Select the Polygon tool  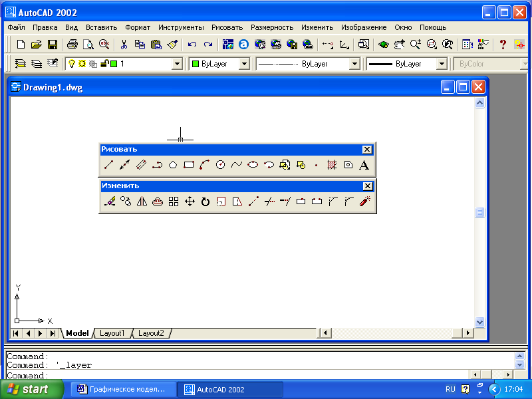pos(173,165)
